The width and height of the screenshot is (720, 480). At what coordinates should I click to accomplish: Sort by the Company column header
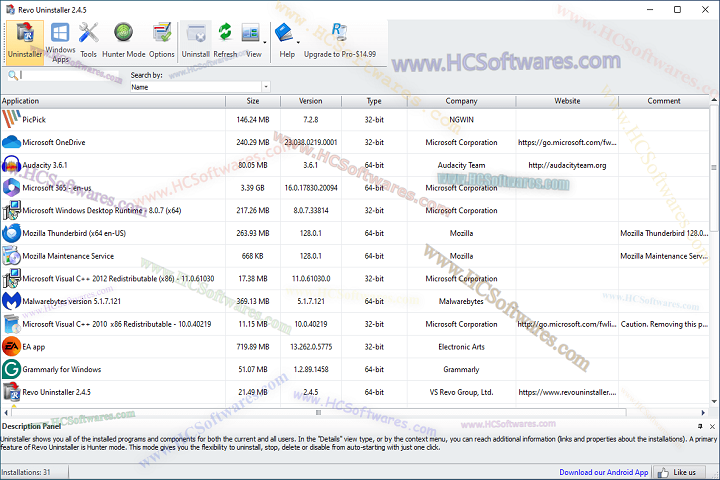[x=461, y=101]
